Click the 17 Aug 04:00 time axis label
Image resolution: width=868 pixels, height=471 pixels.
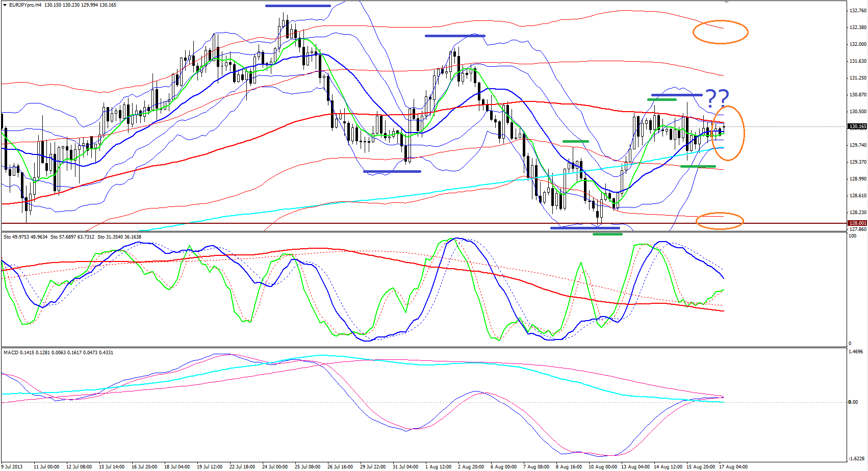coord(733,467)
